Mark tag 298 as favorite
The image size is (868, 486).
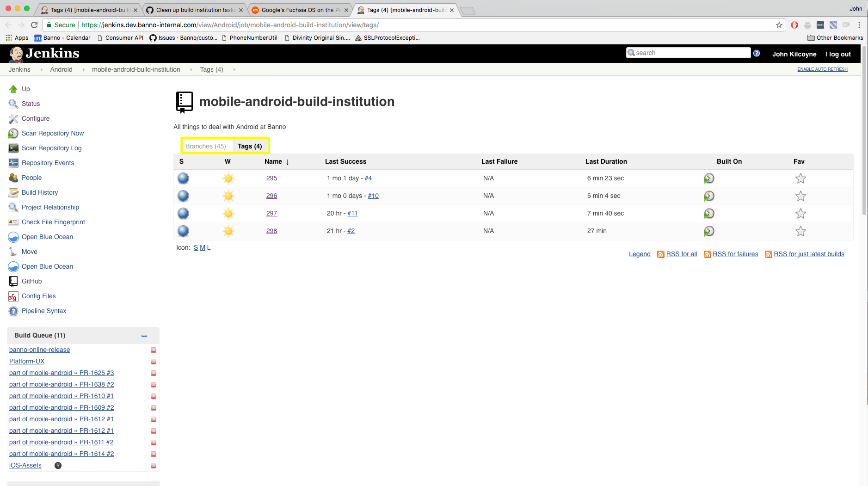(800, 231)
